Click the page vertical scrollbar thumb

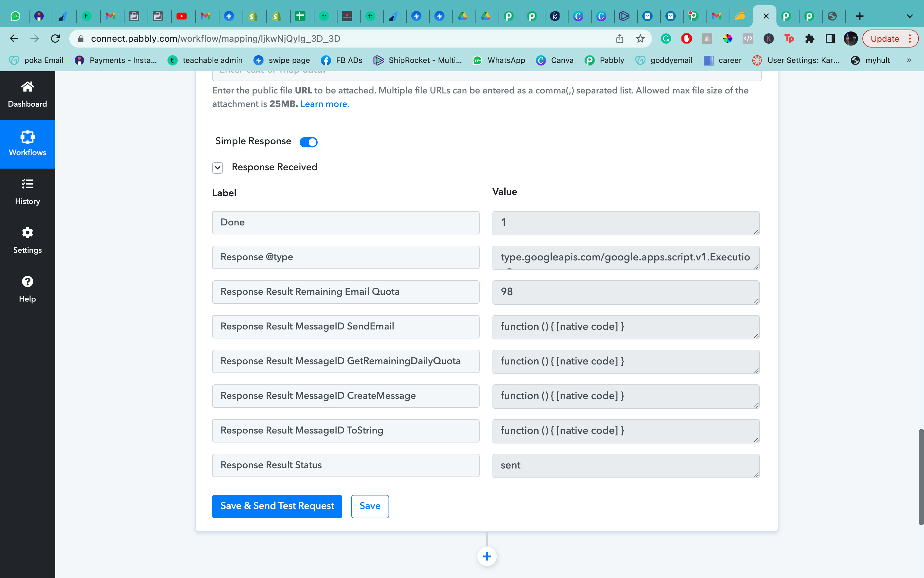tap(921, 477)
